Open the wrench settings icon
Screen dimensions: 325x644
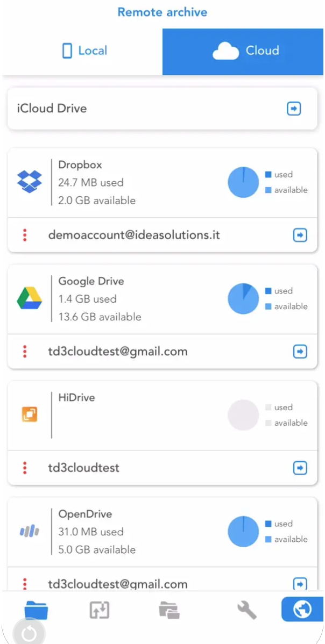click(246, 610)
